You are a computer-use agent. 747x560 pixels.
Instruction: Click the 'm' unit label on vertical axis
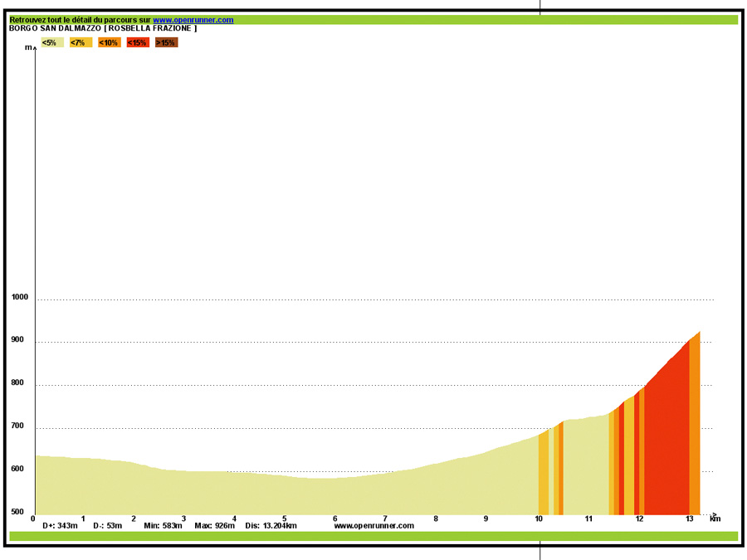pyautogui.click(x=28, y=47)
